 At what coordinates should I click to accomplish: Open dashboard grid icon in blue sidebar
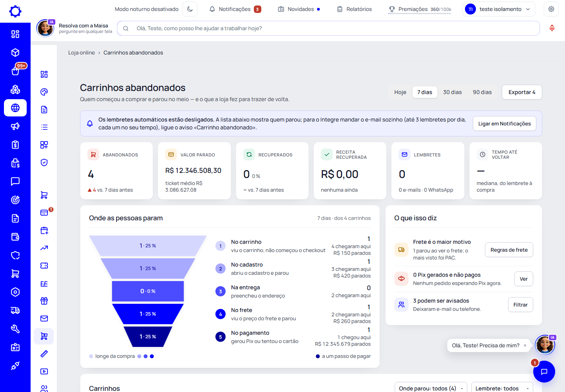click(15, 34)
